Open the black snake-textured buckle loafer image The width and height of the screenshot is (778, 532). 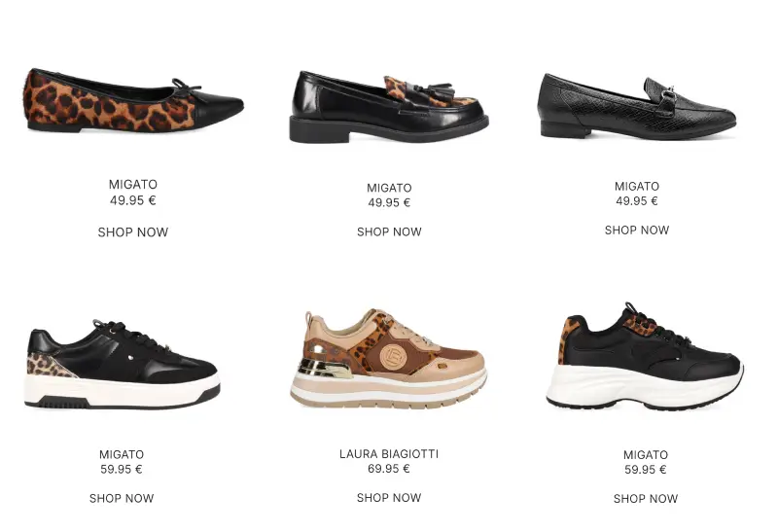tap(637, 106)
